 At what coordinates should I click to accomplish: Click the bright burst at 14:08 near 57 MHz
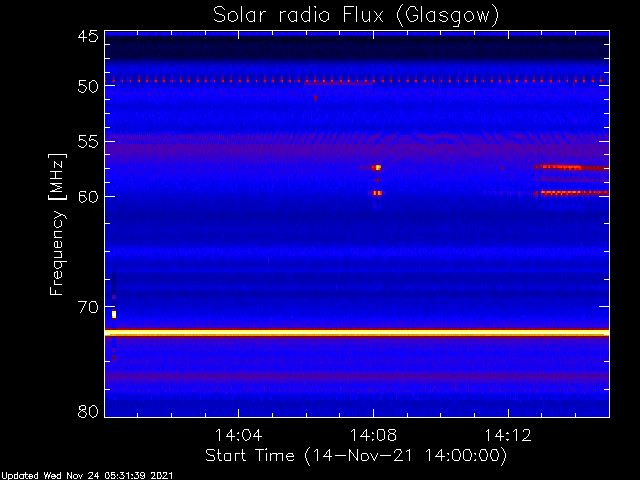click(376, 167)
